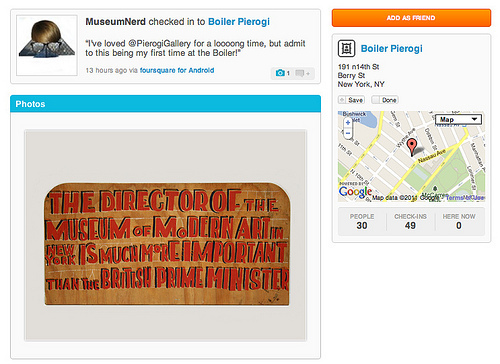Open Boiler Pierogi link in check-in text
Viewport: 500px width, 364px height.
tap(239, 22)
